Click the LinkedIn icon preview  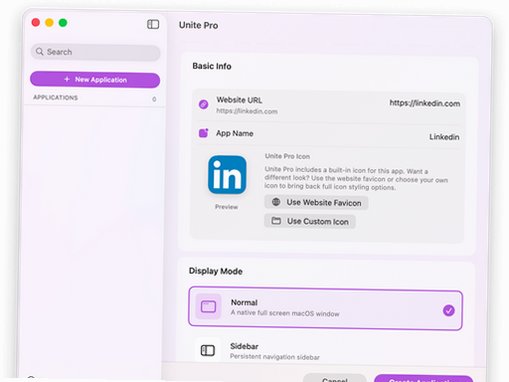tap(227, 175)
